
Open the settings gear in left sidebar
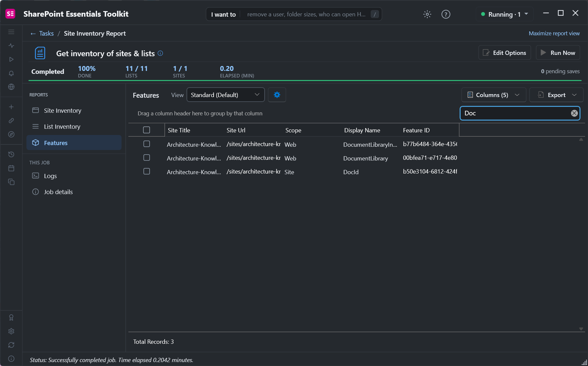11,331
